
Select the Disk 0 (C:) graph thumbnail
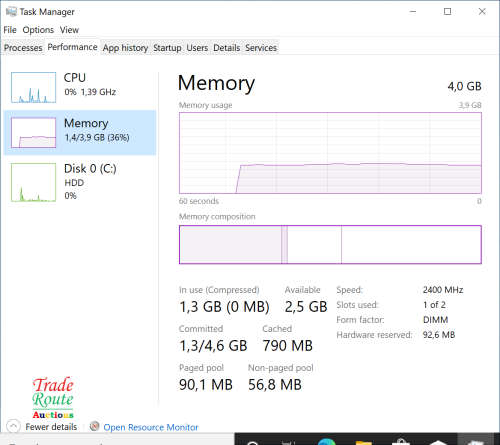coord(33,182)
